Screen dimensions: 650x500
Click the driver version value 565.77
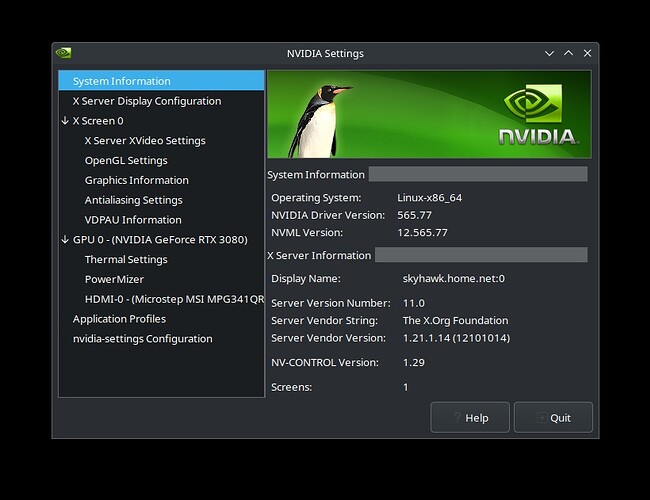(414, 215)
